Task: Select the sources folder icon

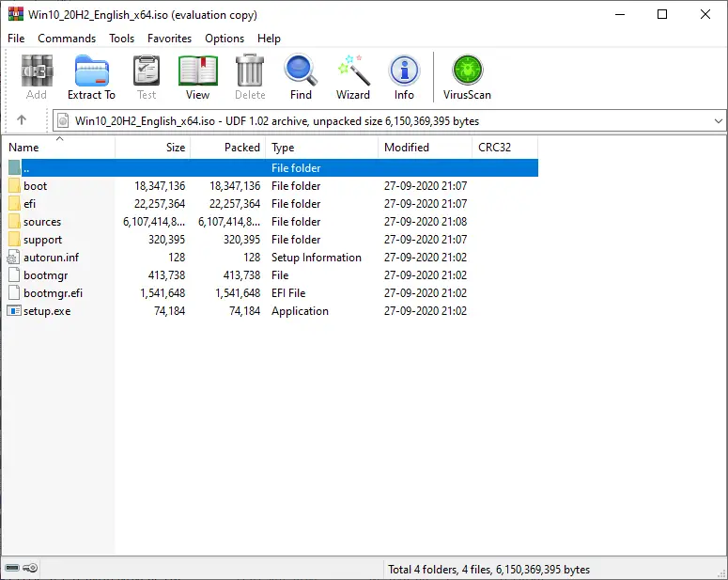Action: click(x=14, y=222)
